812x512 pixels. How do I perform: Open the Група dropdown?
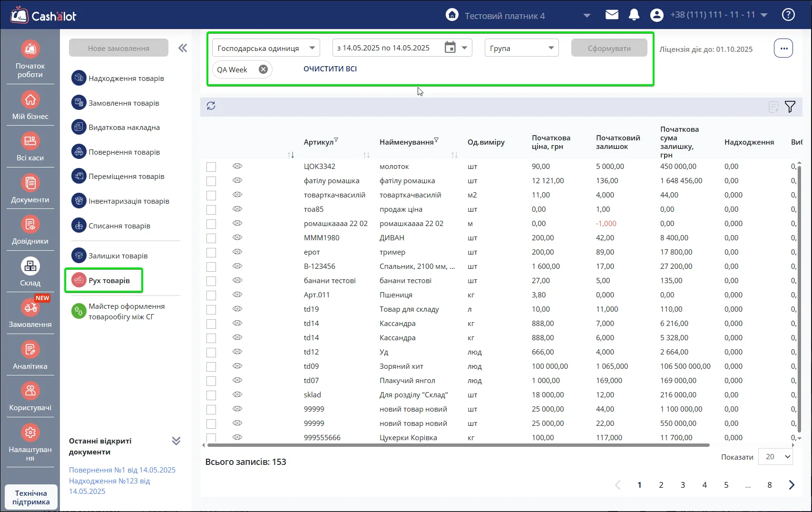click(521, 48)
